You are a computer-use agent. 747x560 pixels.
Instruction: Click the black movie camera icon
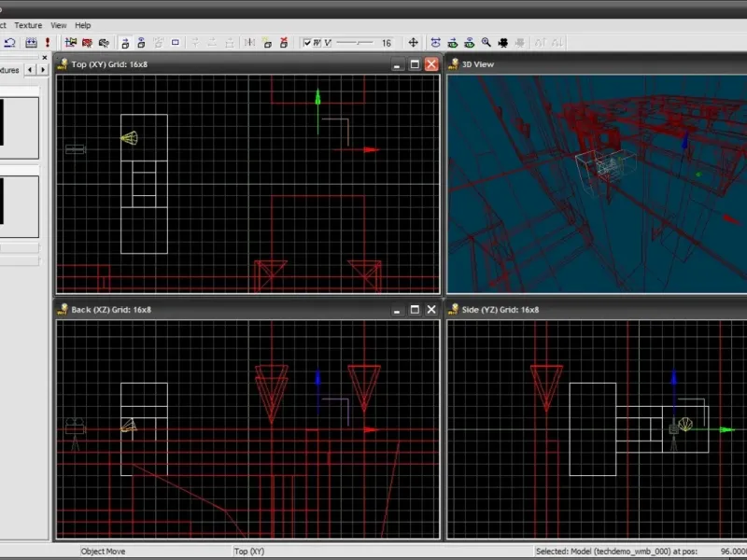[x=503, y=43]
